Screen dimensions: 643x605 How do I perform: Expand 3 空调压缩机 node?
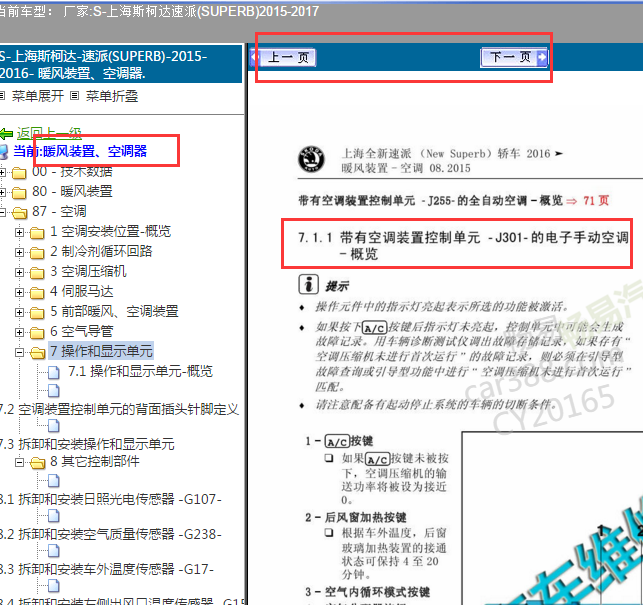(19, 272)
